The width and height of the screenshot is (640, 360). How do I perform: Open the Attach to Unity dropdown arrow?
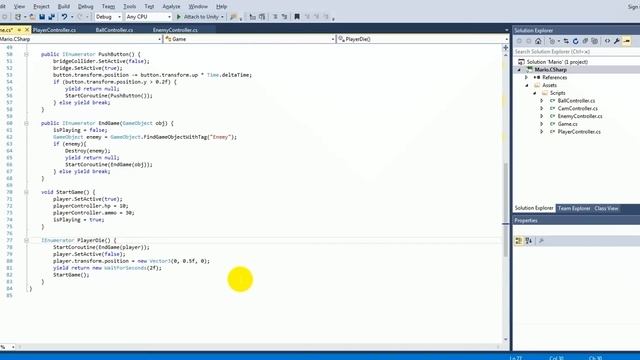click(222, 17)
